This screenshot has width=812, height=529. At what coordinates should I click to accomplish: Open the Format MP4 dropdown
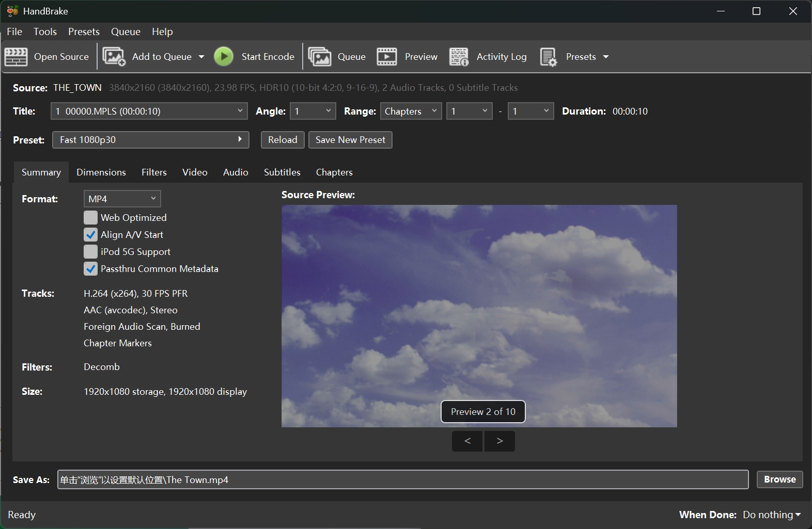(122, 199)
